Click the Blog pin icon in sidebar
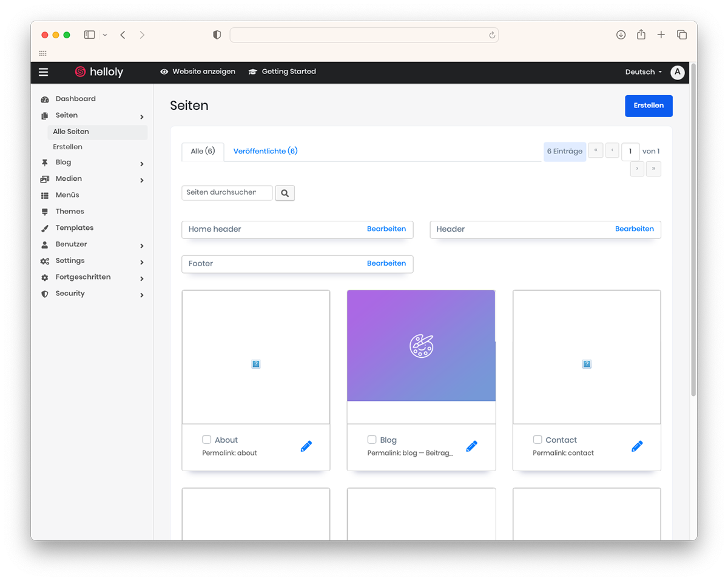 coord(45,163)
